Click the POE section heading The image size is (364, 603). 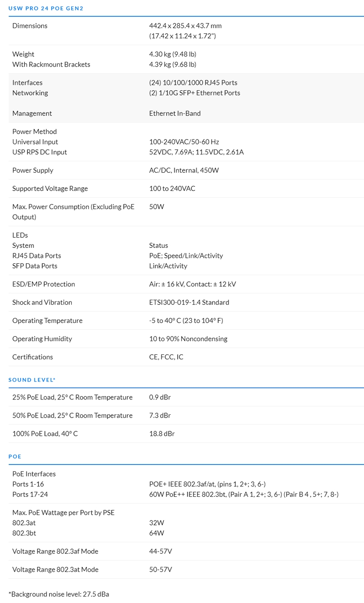click(x=15, y=456)
